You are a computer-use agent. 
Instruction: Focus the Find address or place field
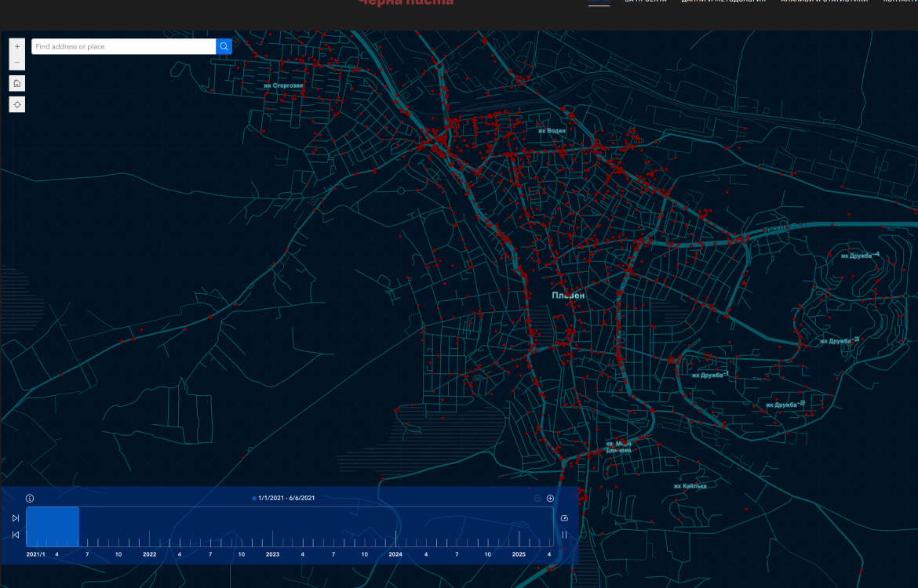123,47
